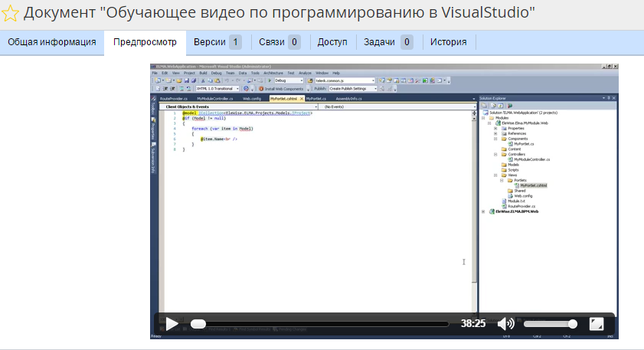Click the video progress bar
Viewport: 644px width, 350px height.
320,324
